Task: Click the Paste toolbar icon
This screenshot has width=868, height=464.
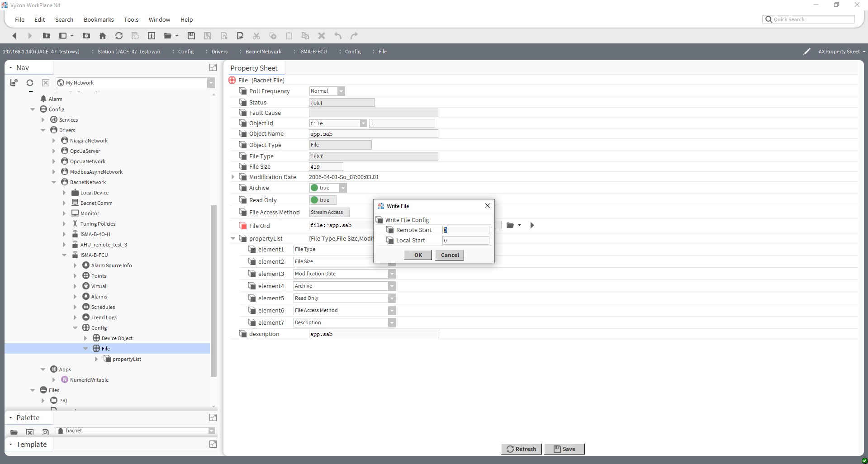Action: [x=289, y=36]
